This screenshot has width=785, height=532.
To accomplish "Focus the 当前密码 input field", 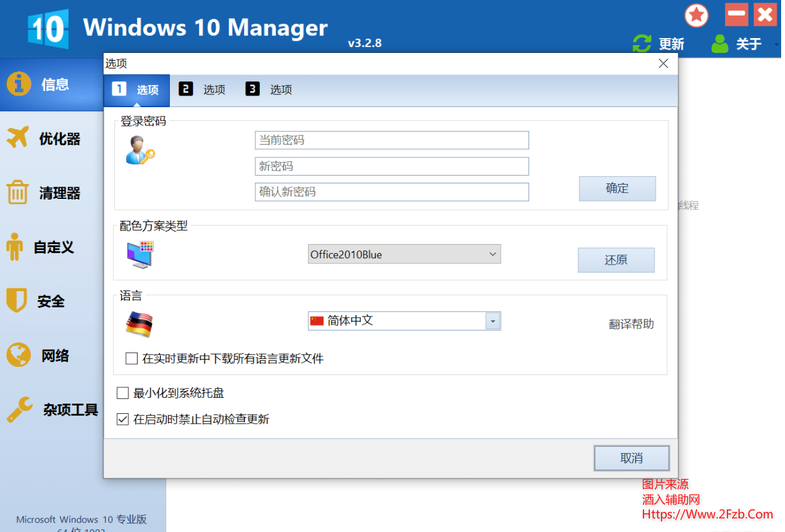I will (x=392, y=140).
